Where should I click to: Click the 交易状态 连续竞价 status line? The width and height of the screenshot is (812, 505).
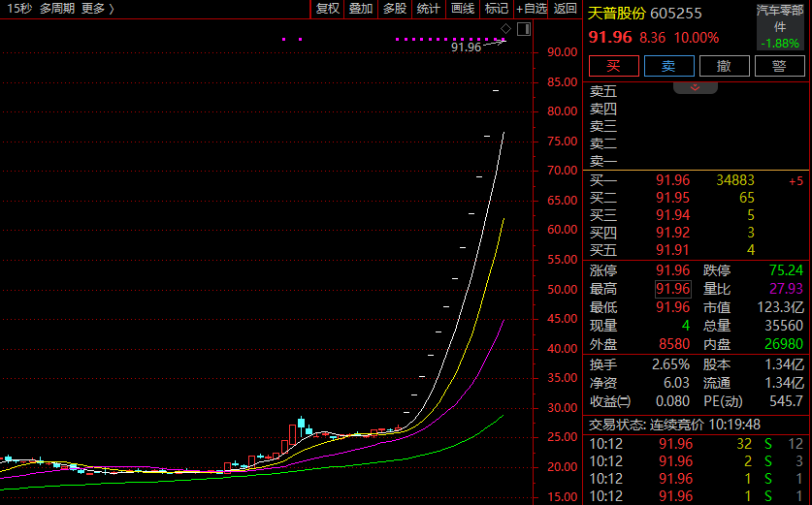pos(675,425)
